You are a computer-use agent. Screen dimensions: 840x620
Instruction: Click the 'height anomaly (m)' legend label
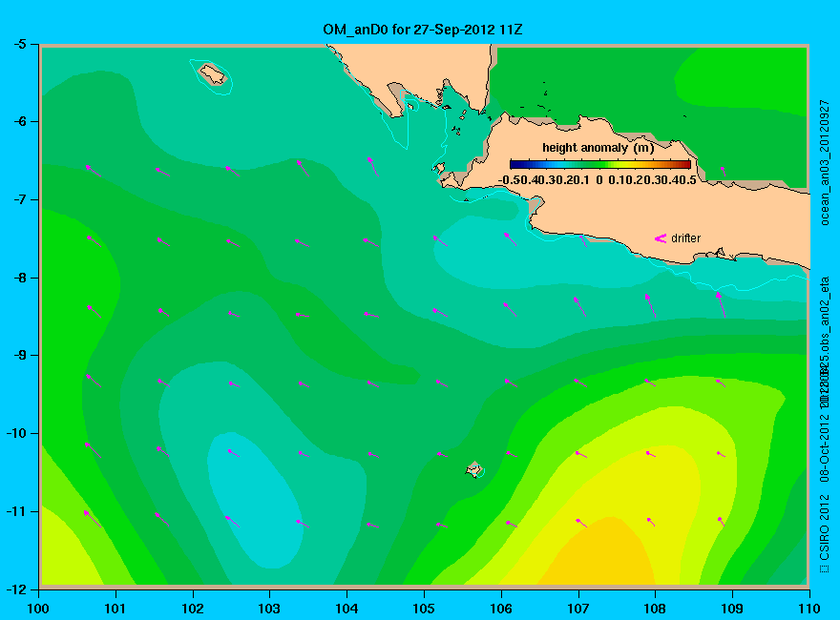pyautogui.click(x=598, y=148)
